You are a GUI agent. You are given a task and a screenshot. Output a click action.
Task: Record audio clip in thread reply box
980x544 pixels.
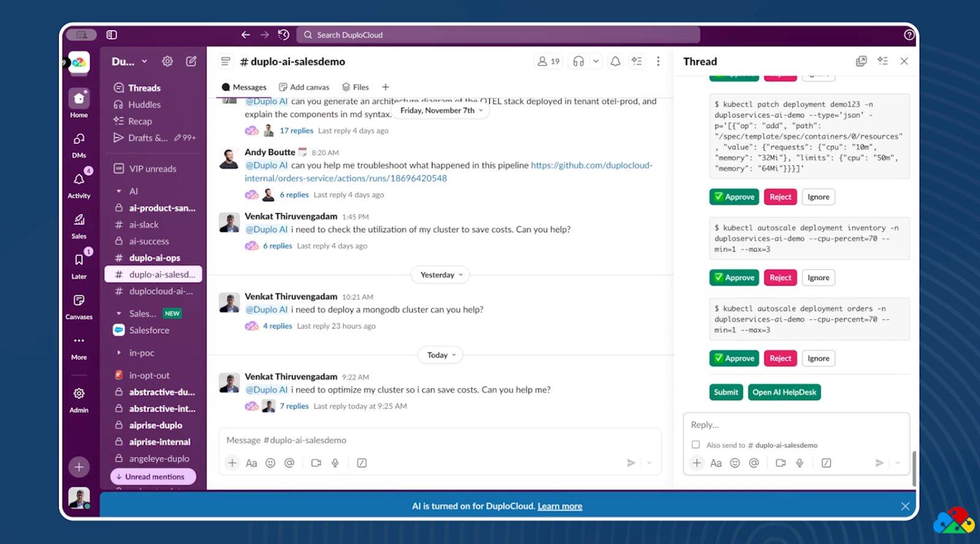800,463
